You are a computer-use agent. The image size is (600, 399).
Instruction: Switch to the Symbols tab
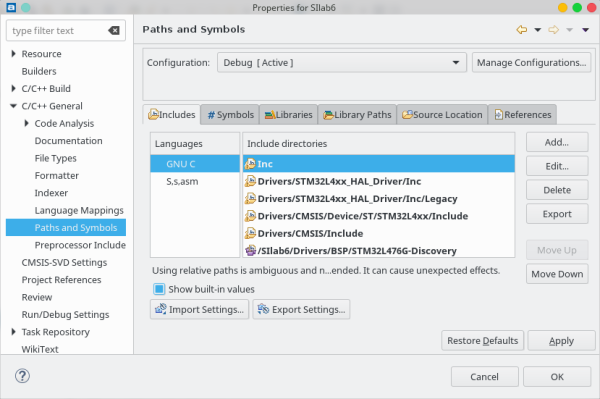click(230, 114)
